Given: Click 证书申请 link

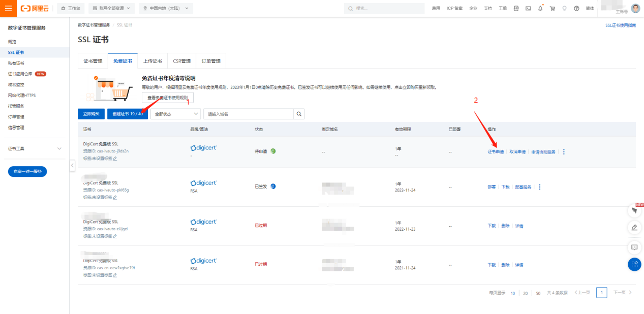Looking at the screenshot, I should click(x=496, y=152).
